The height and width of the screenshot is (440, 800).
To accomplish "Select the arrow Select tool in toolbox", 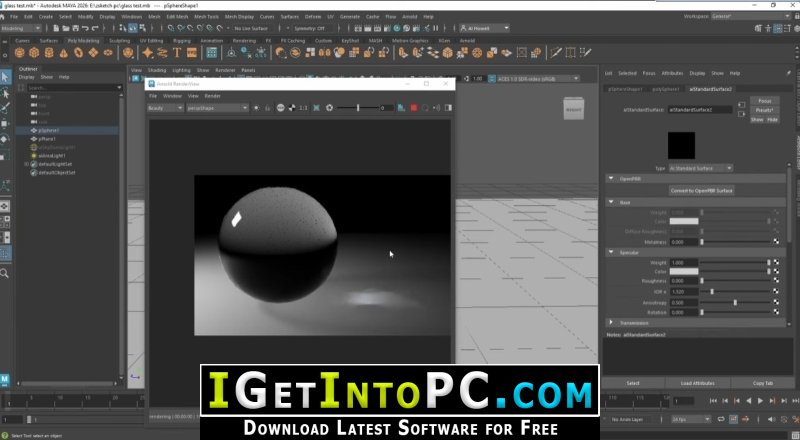I will [5, 77].
